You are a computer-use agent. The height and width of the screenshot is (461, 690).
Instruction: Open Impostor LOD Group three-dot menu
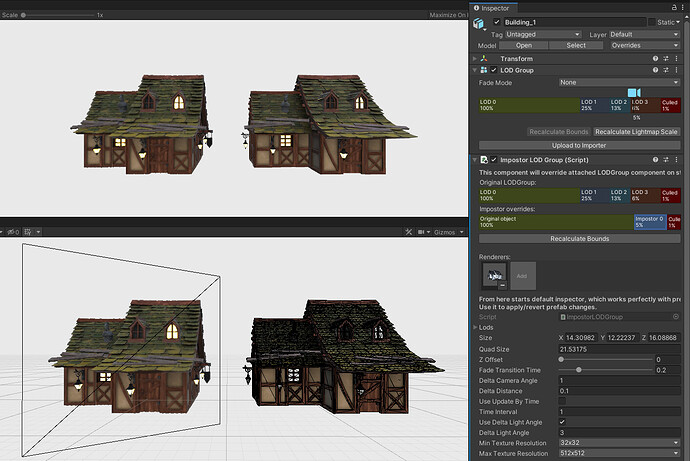tap(676, 160)
